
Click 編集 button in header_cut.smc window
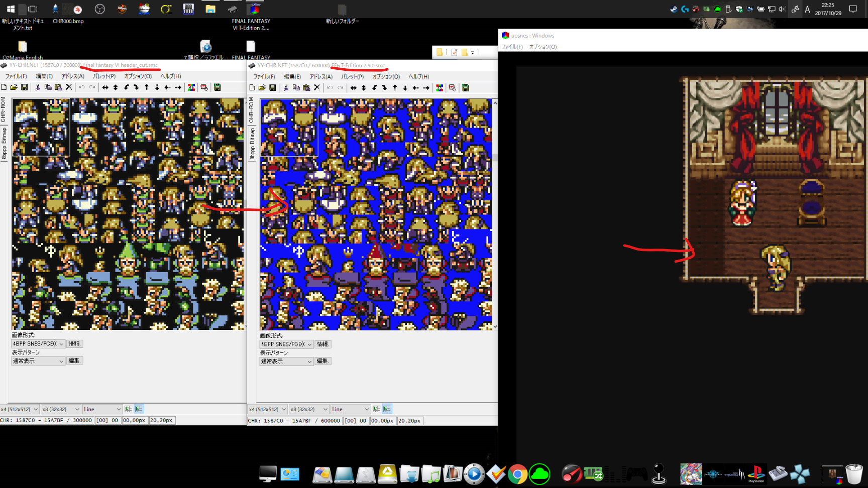[x=74, y=361]
